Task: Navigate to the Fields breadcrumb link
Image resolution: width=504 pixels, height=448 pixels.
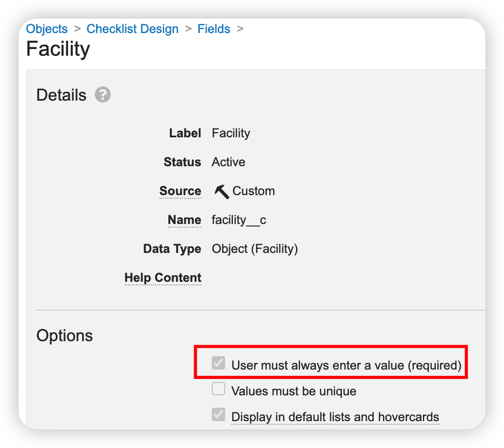Action: coord(214,29)
